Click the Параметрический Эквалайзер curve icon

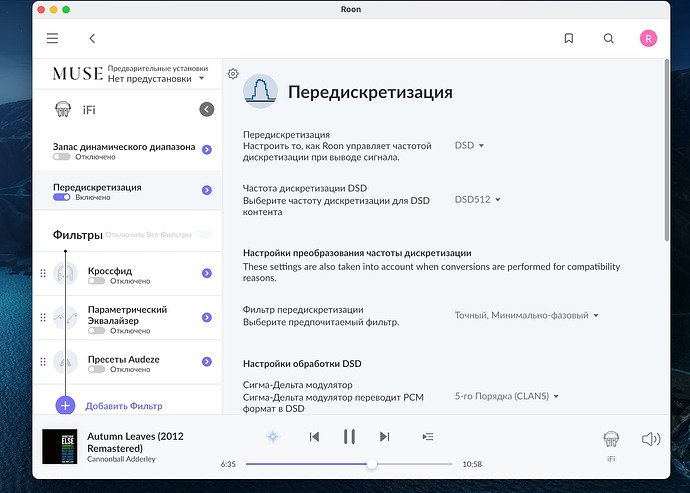coord(65,317)
